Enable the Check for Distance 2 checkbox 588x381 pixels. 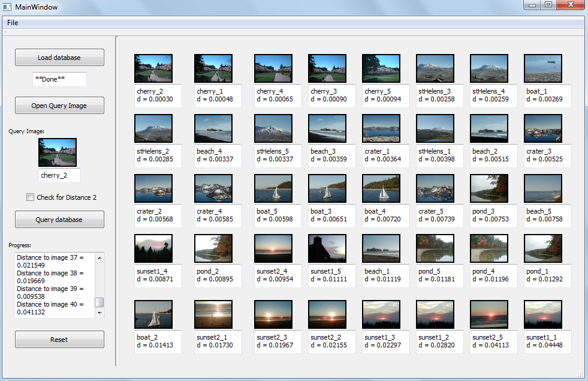31,197
